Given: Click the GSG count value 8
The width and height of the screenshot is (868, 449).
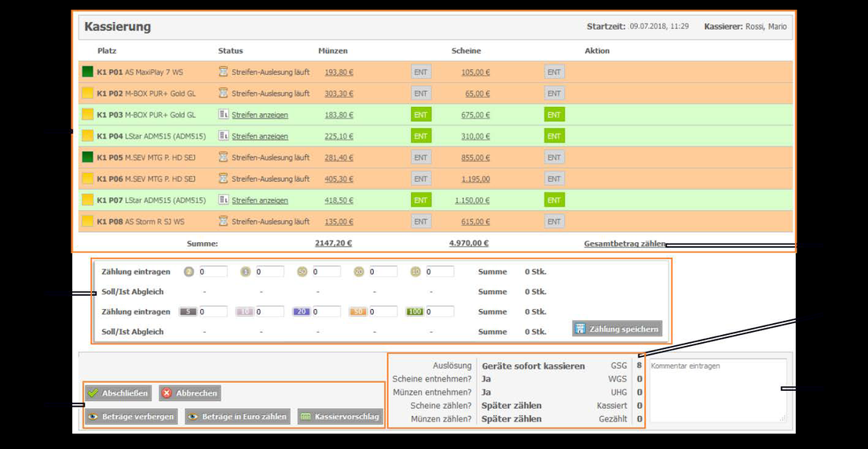Looking at the screenshot, I should (x=639, y=366).
